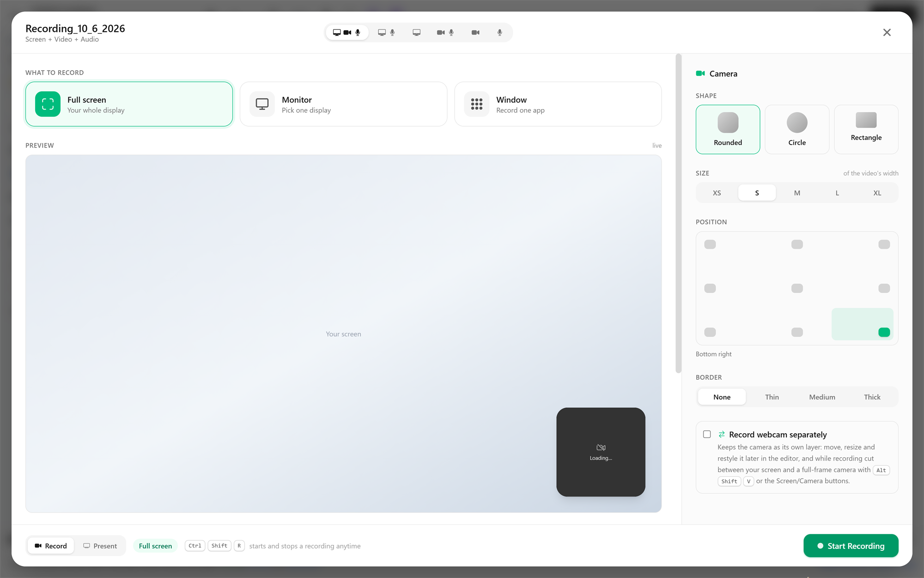Choose Window capture option
The image size is (924, 578).
click(558, 104)
